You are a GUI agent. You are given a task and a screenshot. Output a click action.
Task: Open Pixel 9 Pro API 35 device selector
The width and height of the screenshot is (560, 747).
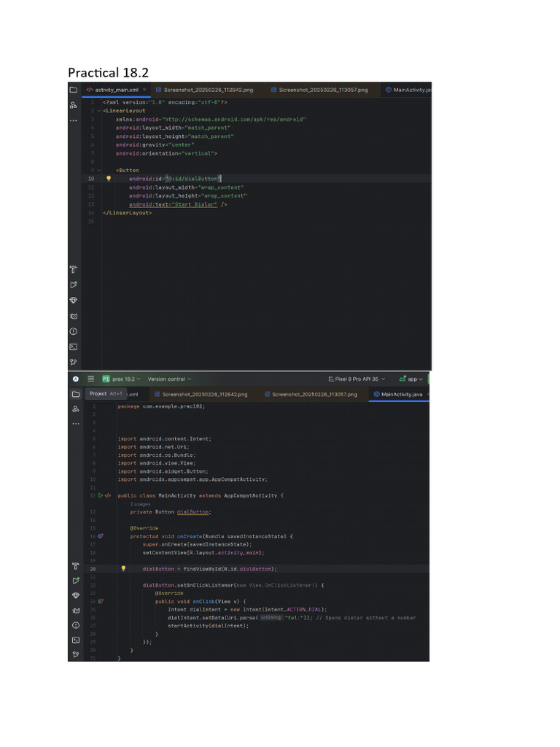pyautogui.click(x=358, y=379)
